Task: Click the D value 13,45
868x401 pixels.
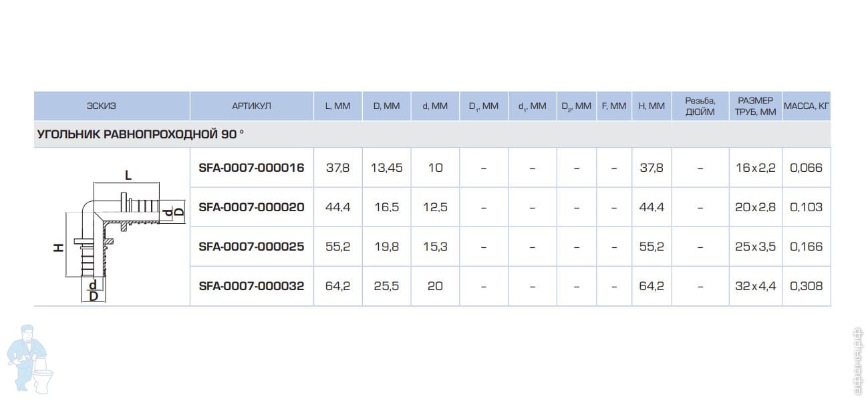Action: pos(386,168)
